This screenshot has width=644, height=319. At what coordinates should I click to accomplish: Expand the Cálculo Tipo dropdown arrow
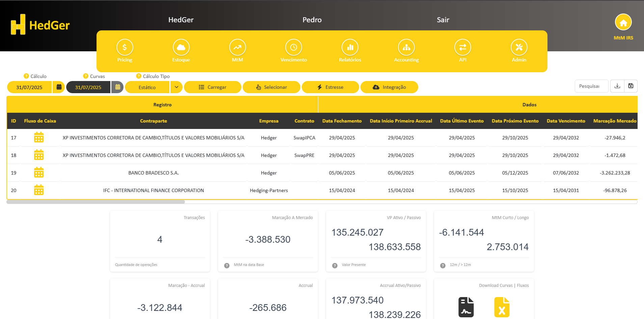[176, 87]
